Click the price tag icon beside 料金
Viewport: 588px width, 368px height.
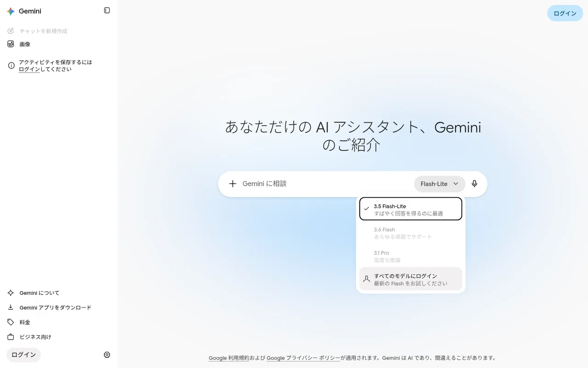tap(11, 322)
